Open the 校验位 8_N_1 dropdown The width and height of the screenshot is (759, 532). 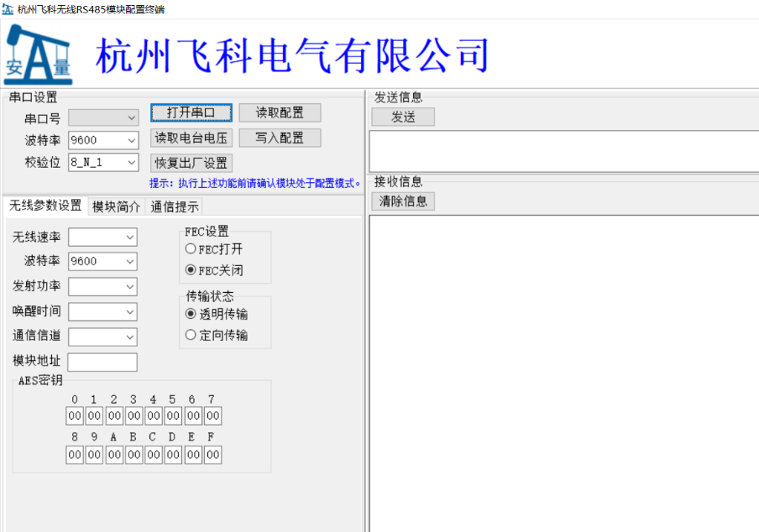click(x=103, y=163)
